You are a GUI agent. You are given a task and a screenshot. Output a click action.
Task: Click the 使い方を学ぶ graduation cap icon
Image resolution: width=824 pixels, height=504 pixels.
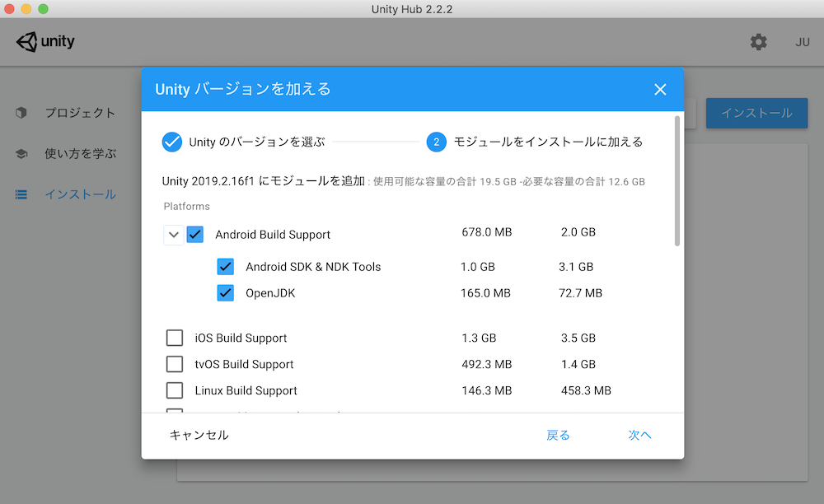(x=21, y=154)
